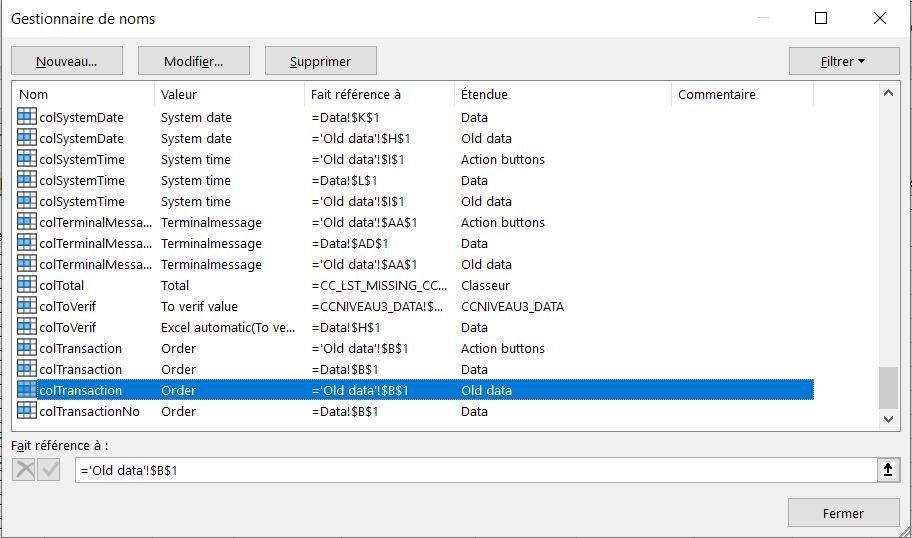
Task: Click the Classeur scope cell
Action: (x=486, y=286)
